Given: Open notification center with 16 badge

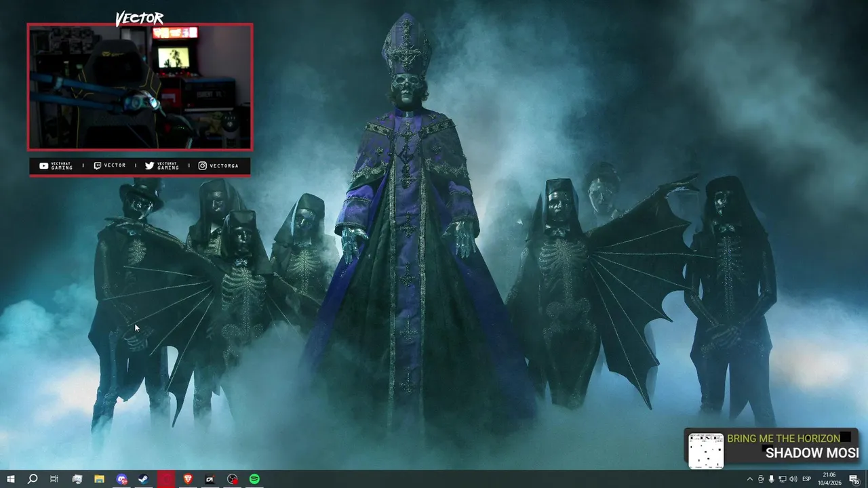Looking at the screenshot, I should 854,479.
